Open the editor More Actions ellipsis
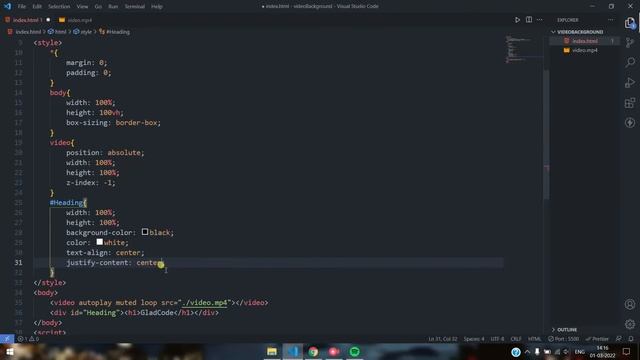 click(540, 20)
